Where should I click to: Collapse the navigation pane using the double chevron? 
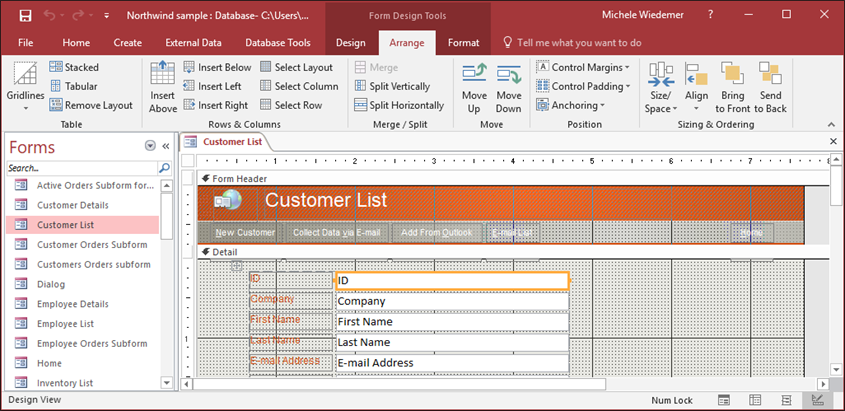tap(166, 146)
